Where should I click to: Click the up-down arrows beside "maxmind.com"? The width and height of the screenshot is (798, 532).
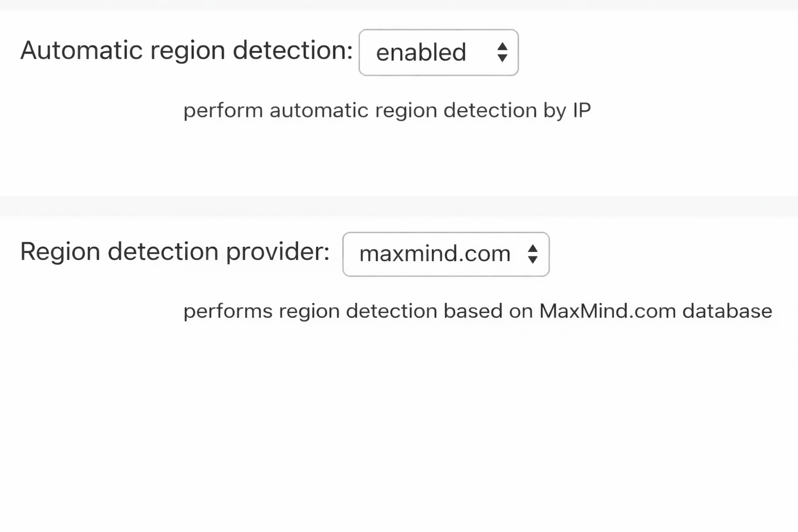pos(533,254)
